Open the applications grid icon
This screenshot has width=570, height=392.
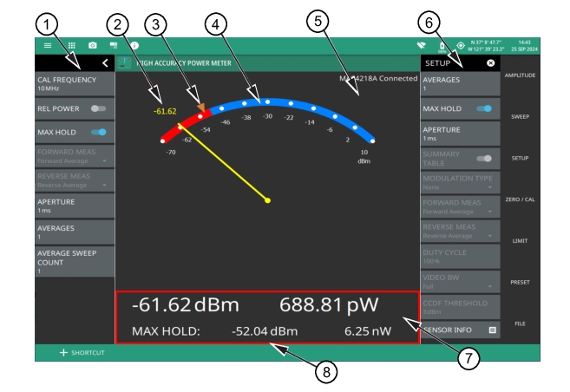pos(71,44)
